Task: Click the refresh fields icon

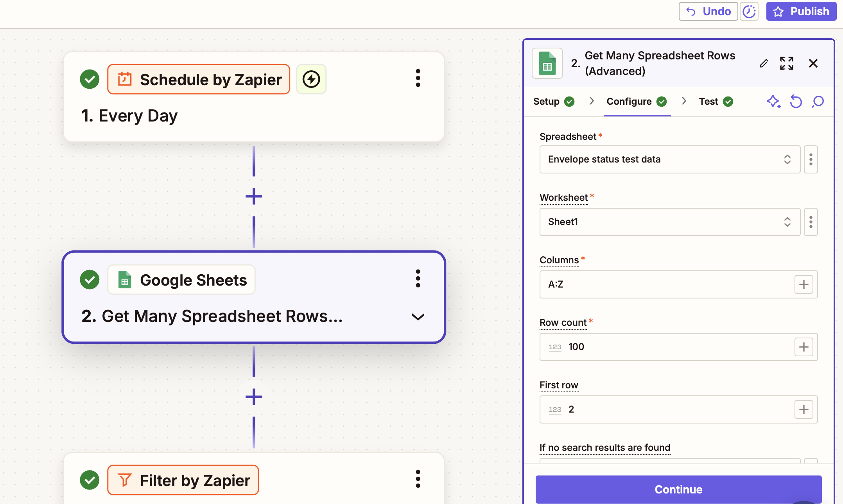Action: click(x=796, y=102)
